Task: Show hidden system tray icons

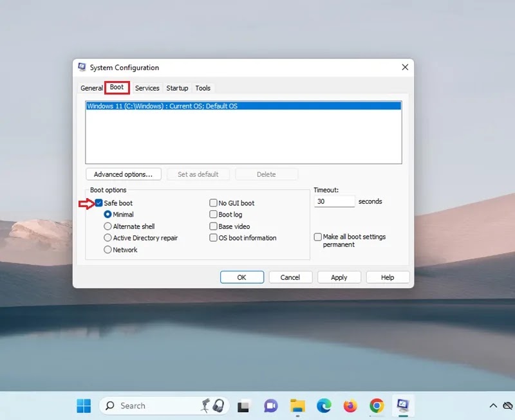Action: point(493,406)
